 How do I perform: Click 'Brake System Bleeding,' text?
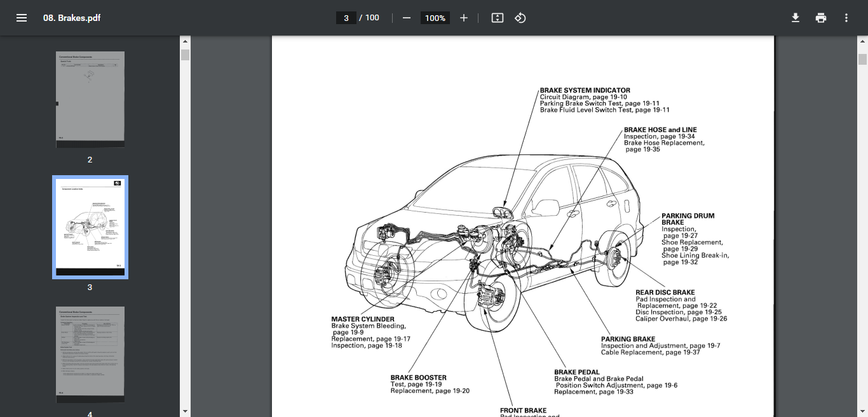tap(368, 326)
